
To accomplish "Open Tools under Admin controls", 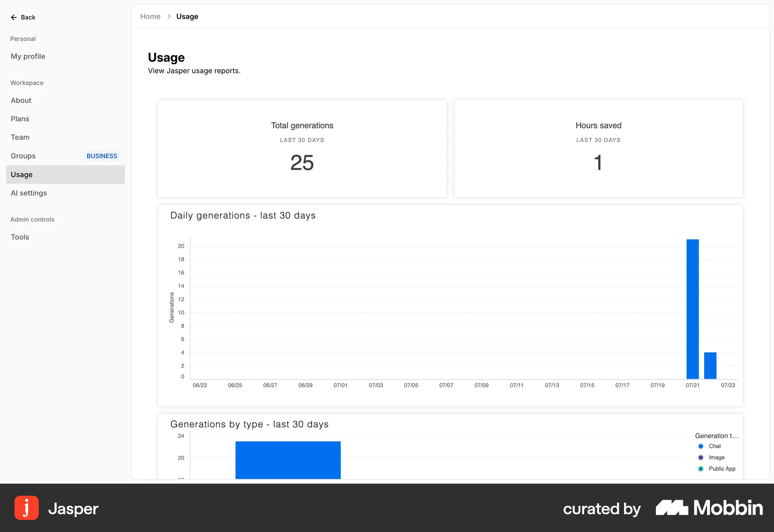I will (19, 237).
